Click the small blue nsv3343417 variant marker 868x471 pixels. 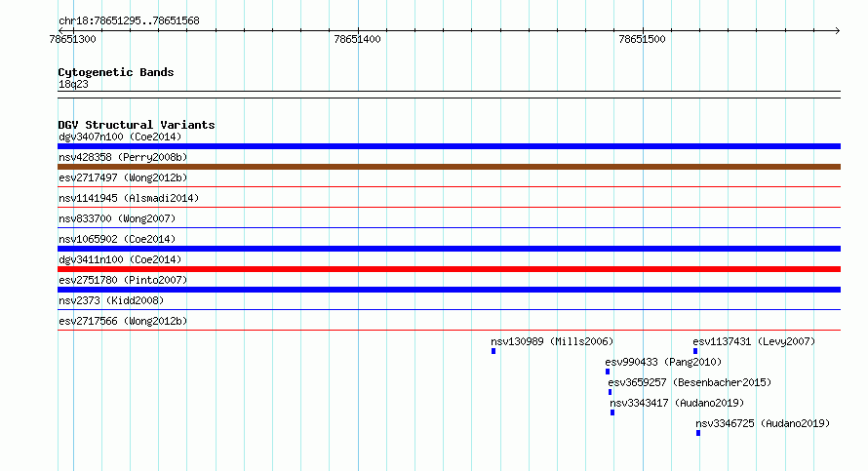tap(612, 412)
